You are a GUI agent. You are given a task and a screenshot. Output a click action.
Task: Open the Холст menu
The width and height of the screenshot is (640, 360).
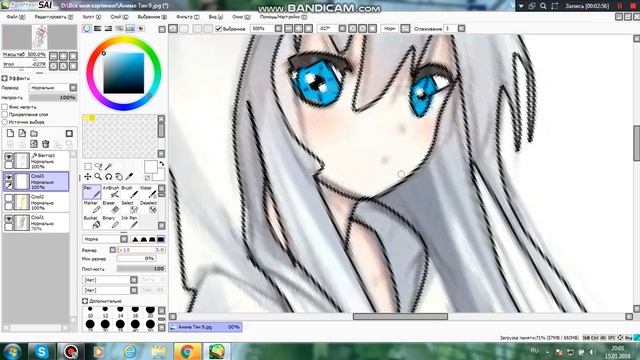[91, 17]
